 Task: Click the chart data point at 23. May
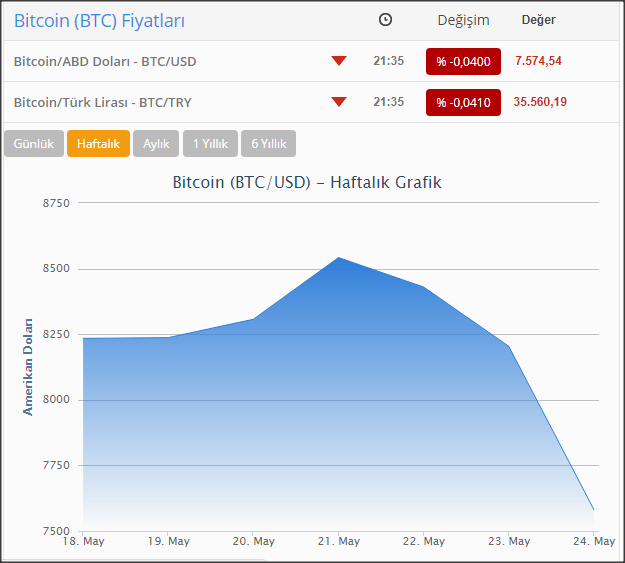tap(509, 346)
